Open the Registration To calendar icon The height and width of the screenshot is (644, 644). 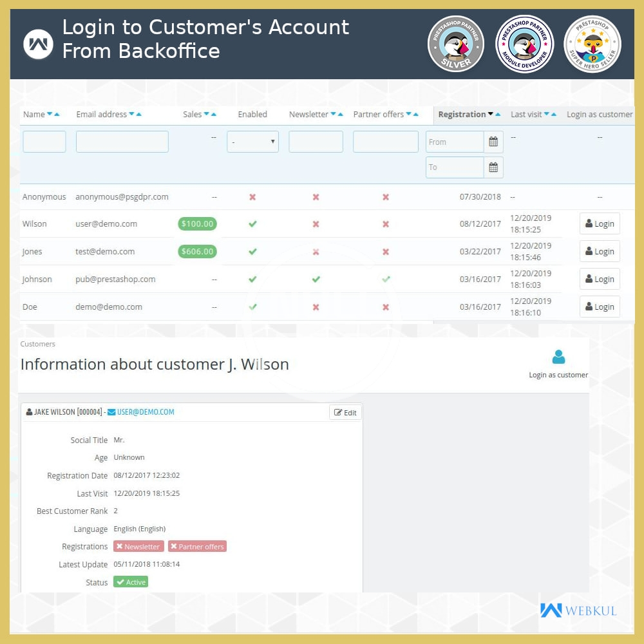493,167
